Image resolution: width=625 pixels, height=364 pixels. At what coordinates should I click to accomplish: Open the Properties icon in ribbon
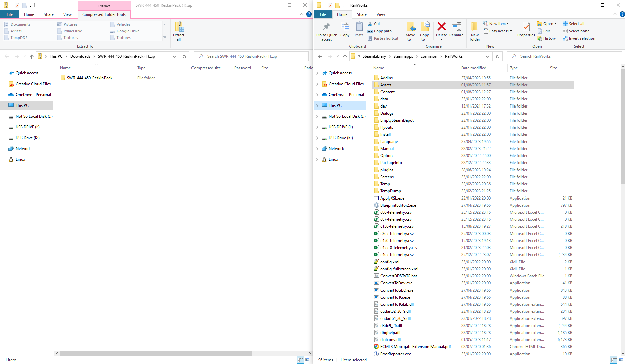point(526,29)
